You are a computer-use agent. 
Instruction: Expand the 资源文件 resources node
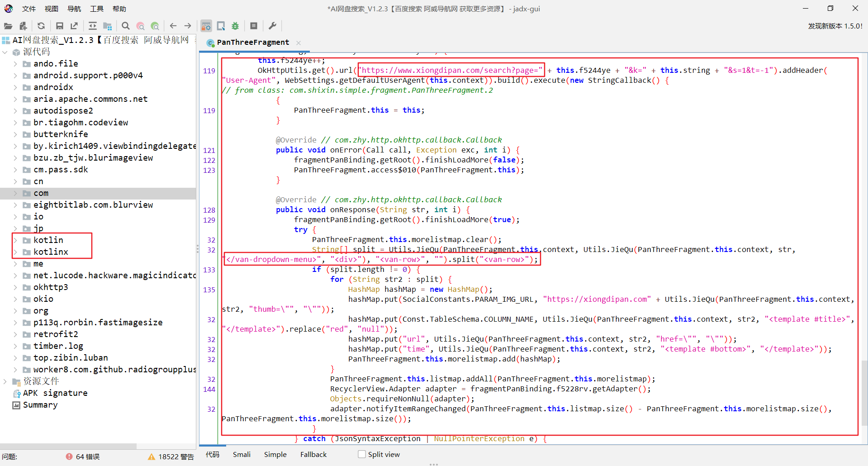[x=5, y=381]
